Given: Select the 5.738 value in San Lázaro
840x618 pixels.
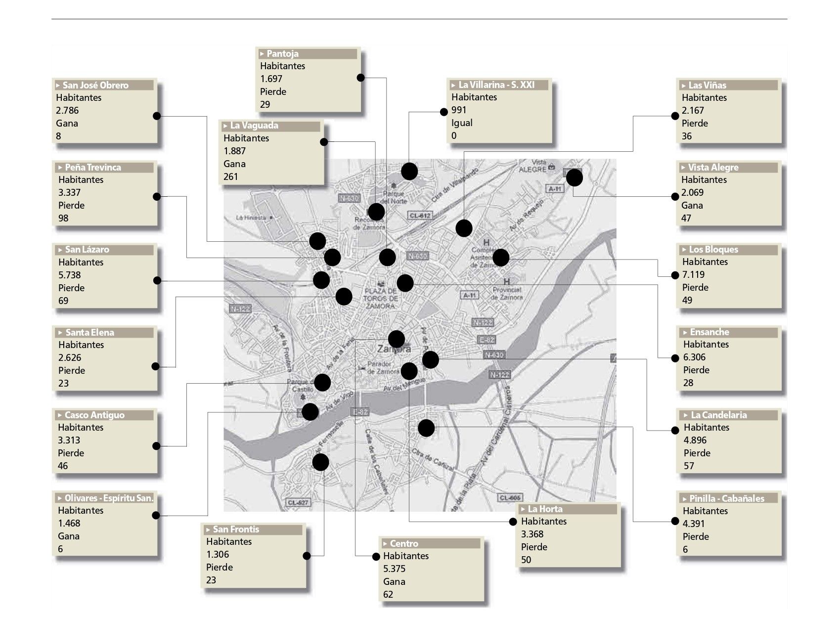Looking at the screenshot, I should [69, 275].
